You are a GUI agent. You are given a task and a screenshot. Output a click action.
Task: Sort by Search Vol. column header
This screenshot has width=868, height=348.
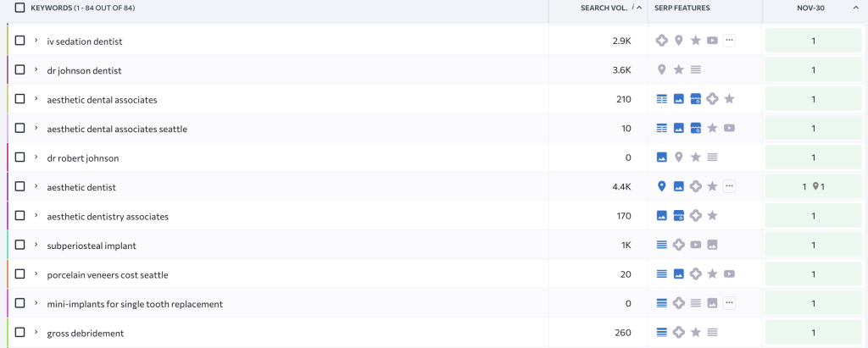[x=604, y=8]
